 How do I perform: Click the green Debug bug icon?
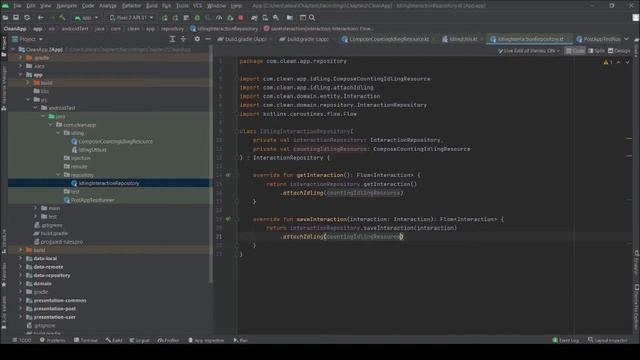[197, 18]
